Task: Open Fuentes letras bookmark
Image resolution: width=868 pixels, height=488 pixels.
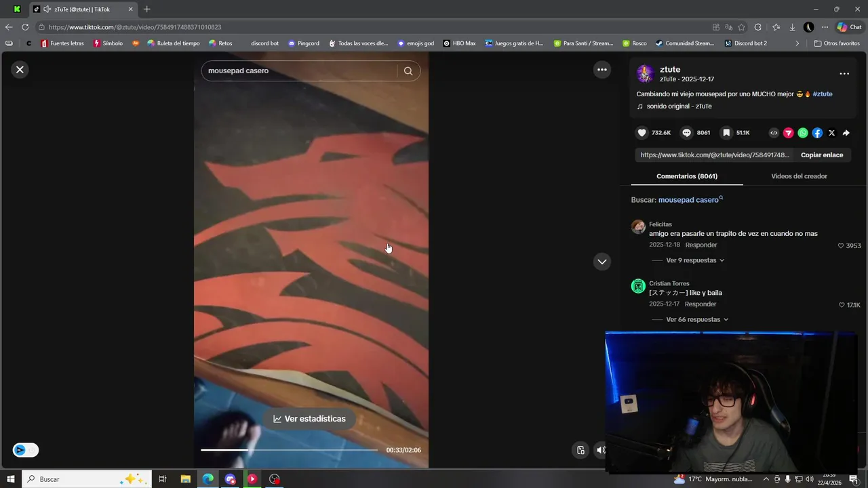Action: [x=62, y=43]
